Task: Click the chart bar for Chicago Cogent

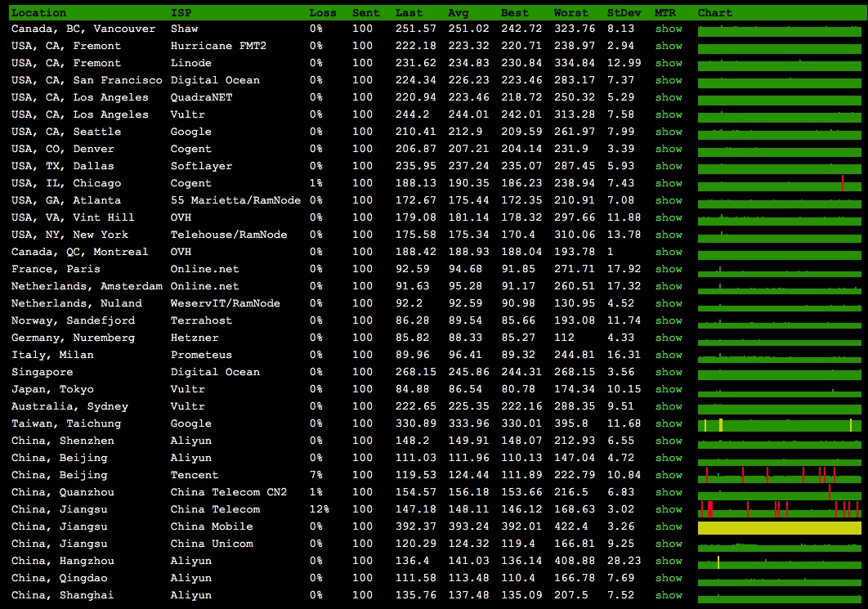Action: (780, 184)
